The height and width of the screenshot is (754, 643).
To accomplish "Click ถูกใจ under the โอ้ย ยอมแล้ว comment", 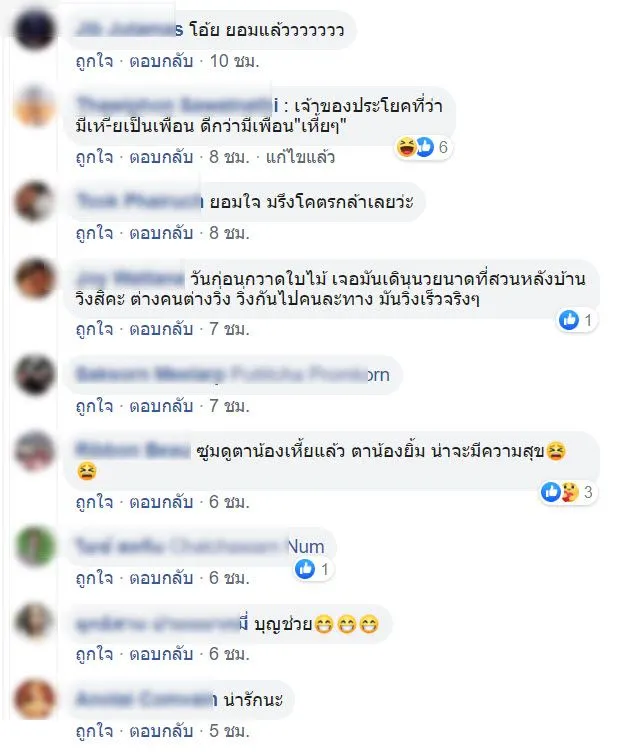I will point(94,61).
